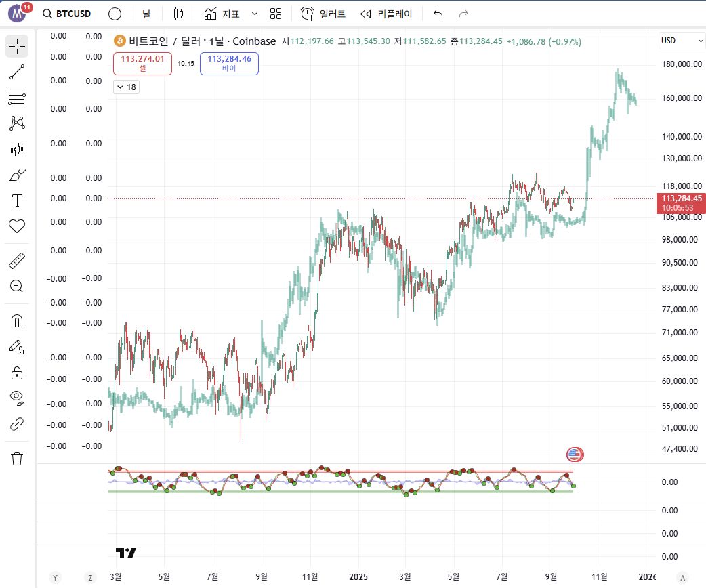The image size is (706, 588).
Task: Select the crosshair cursor tool
Action: (x=17, y=46)
